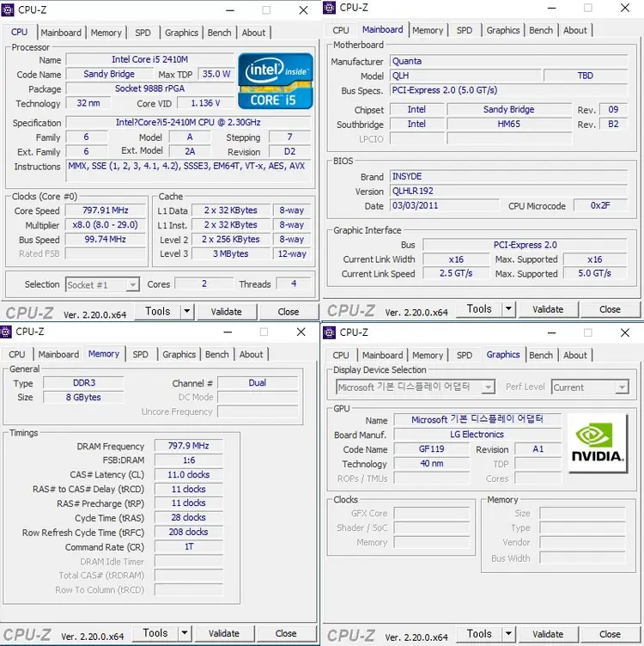Expand Tools arrow in Memory window
The width and height of the screenshot is (644, 646).
185,632
